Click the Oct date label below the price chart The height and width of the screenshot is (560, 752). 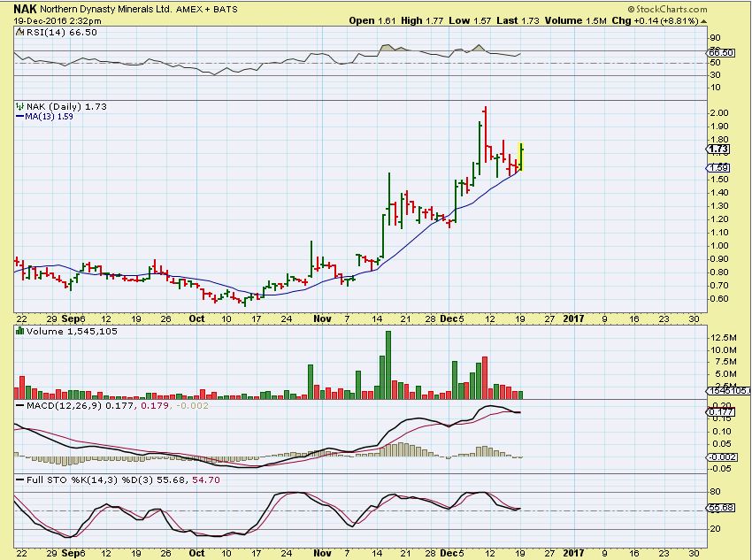[196, 318]
